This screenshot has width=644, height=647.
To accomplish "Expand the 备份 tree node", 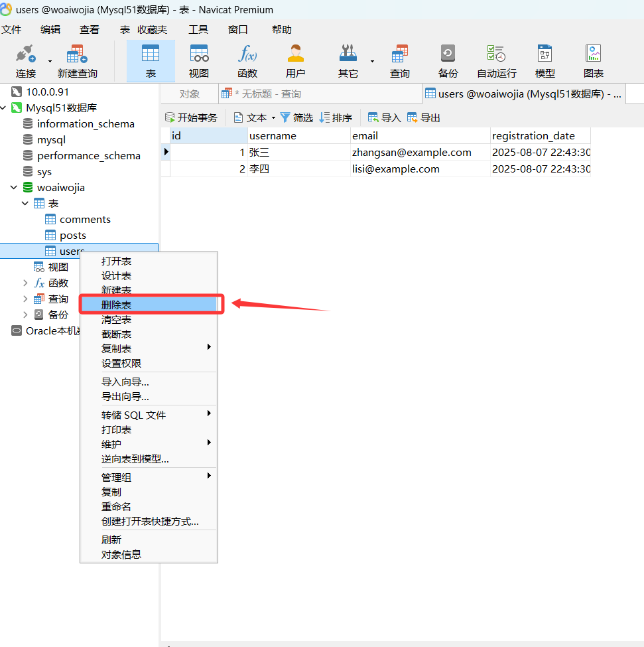I will (x=25, y=315).
